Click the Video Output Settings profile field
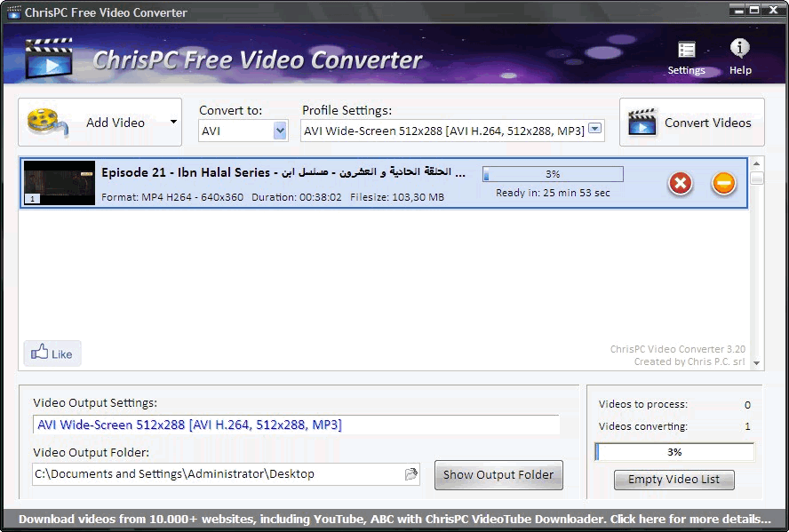Image resolution: width=789 pixels, height=532 pixels. coord(296,425)
